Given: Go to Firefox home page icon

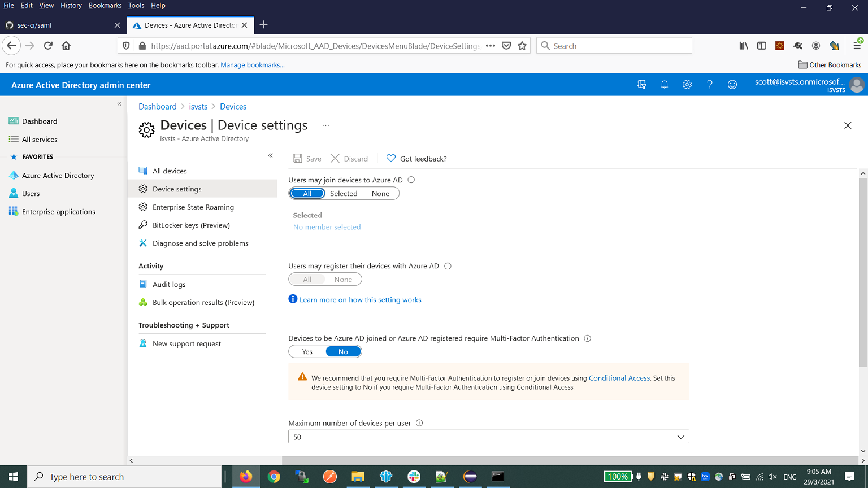Looking at the screenshot, I should coord(66,46).
